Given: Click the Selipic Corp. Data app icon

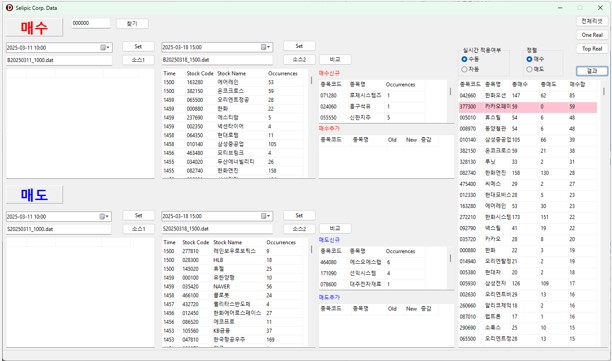Looking at the screenshot, I should tap(9, 7).
